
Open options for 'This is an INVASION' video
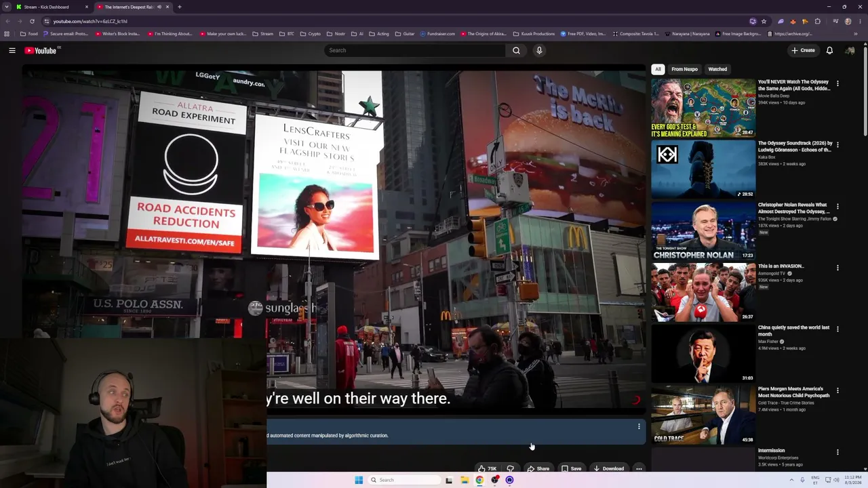[837, 268]
